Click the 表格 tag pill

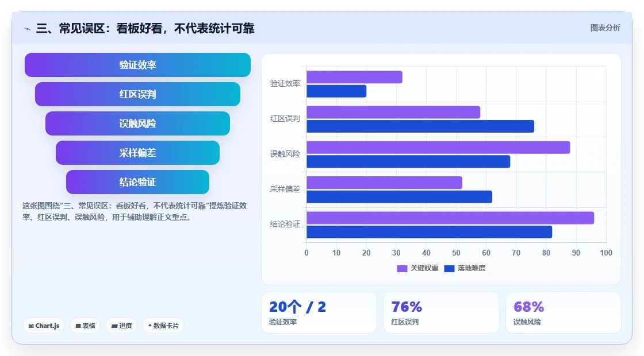(x=85, y=326)
